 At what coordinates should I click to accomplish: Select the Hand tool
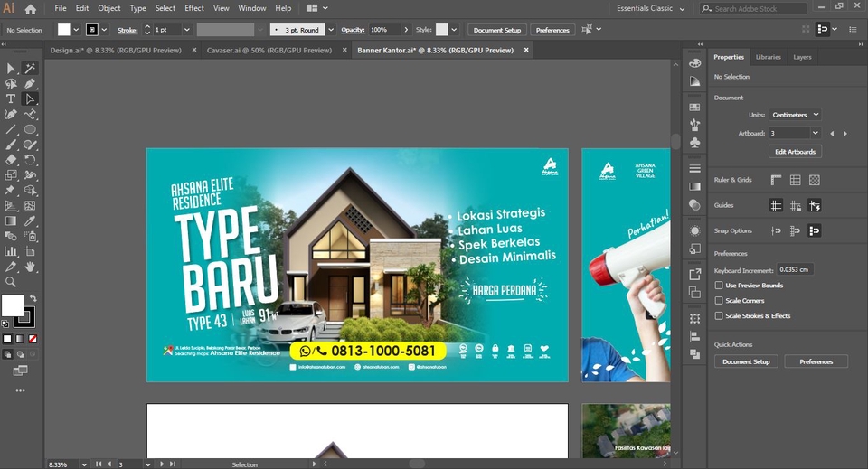pyautogui.click(x=30, y=267)
